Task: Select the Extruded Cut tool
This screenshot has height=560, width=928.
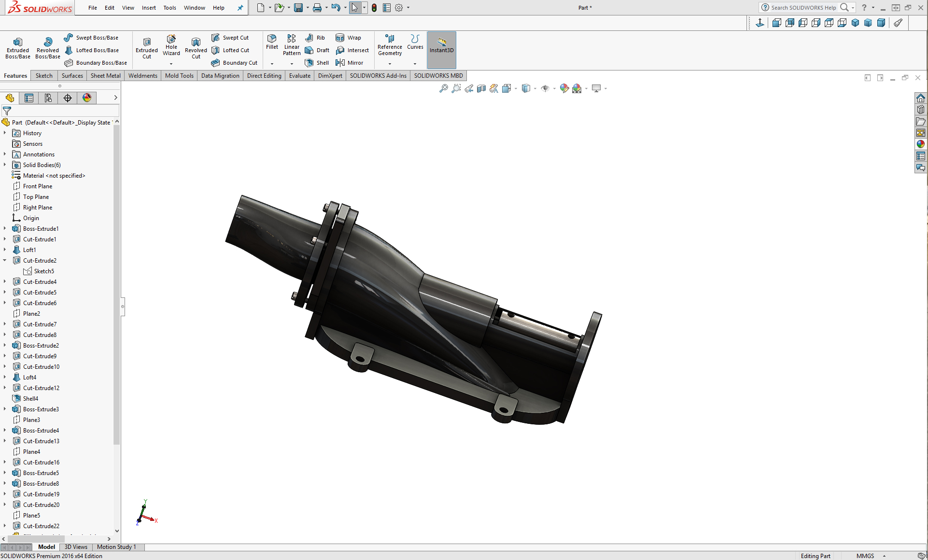Action: [x=147, y=49]
